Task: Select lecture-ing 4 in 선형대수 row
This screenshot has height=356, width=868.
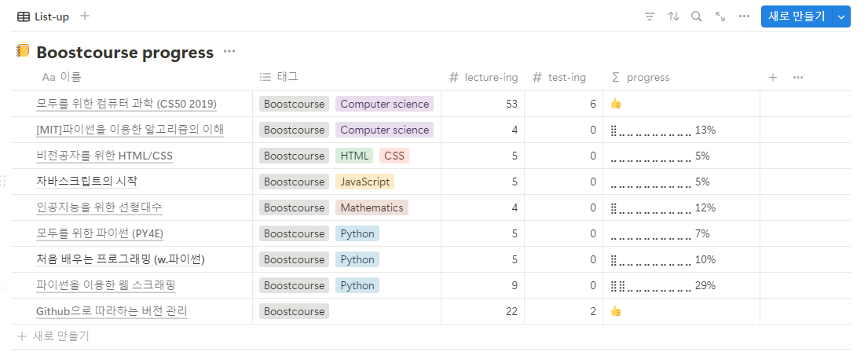Action: pyautogui.click(x=515, y=207)
